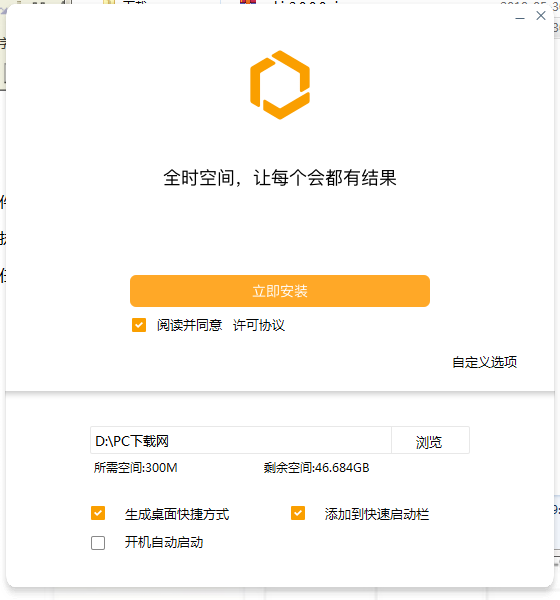560x600 pixels.
Task: Click the 所需空间:300M info text
Action: [136, 468]
